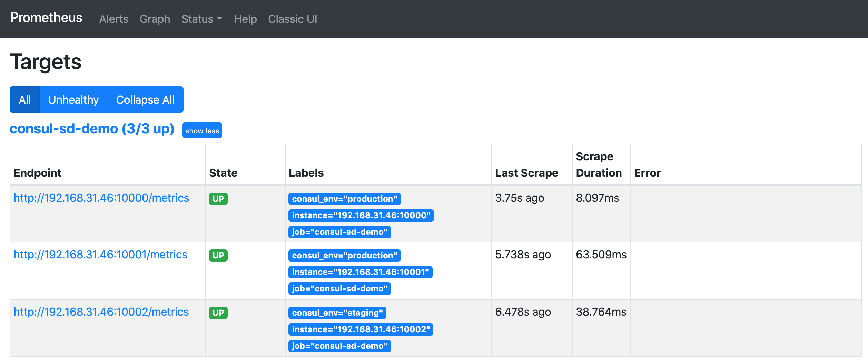Click consul_env="production" label in the 10001 row
The image size is (868, 364).
[345, 256]
